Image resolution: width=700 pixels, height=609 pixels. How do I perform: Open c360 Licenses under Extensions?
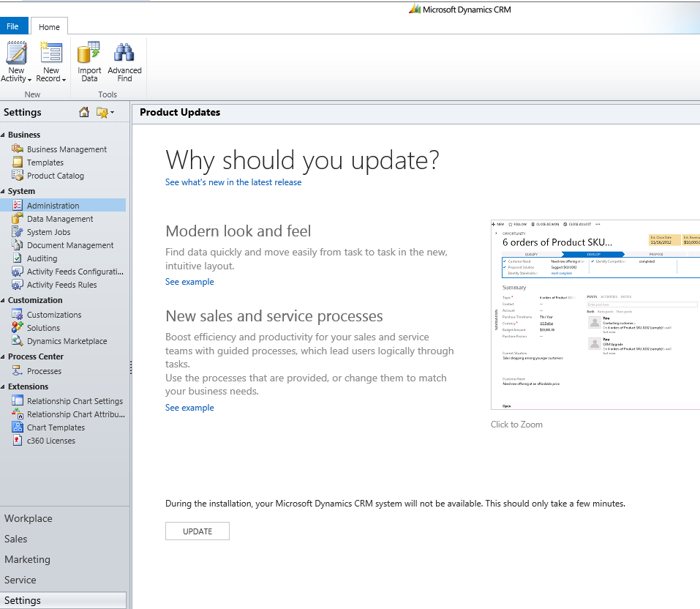50,441
